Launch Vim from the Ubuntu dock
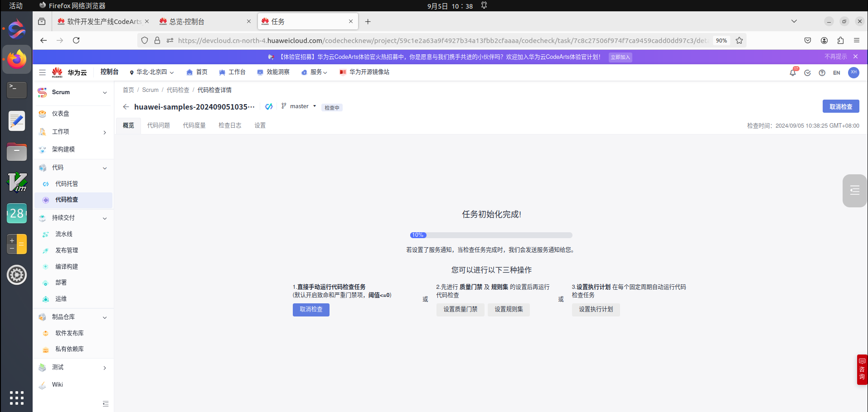This screenshot has width=868, height=412. click(17, 182)
